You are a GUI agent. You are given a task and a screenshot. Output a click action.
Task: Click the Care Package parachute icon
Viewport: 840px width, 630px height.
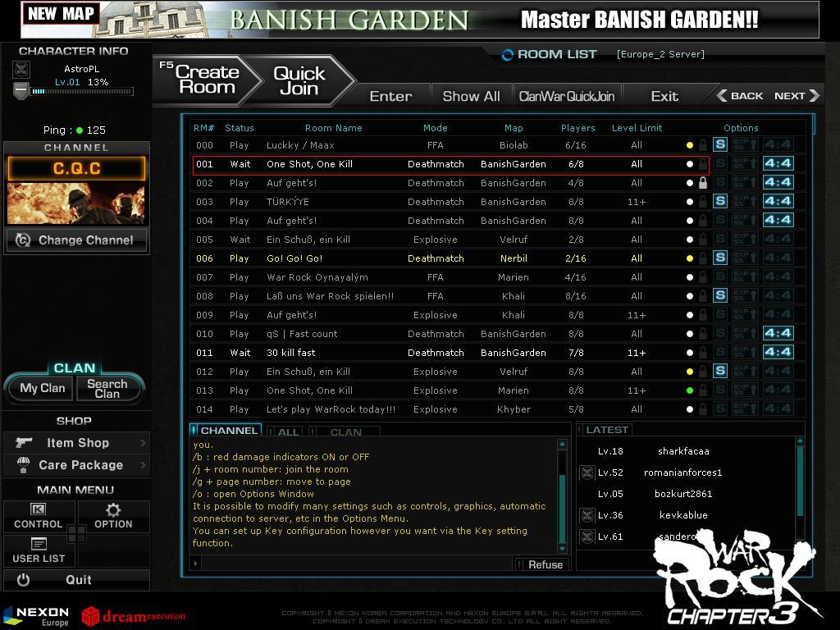tap(24, 465)
